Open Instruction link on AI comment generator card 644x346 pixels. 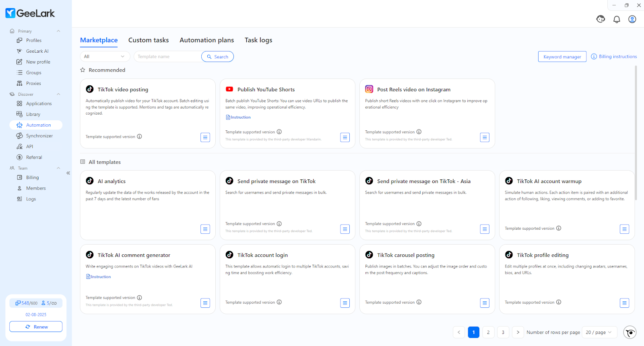(x=99, y=277)
